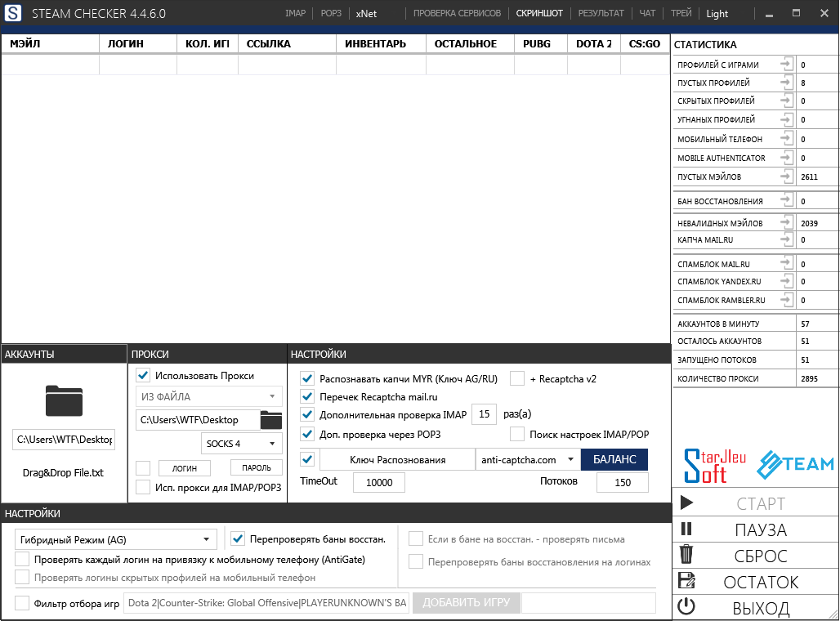Viewport: 840px width, 621px height.
Task: Enable the + Recaptcha v2 checkbox
Action: (517, 378)
